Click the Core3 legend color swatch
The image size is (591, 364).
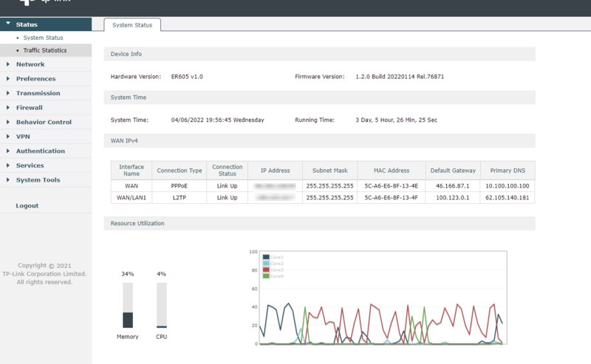pyautogui.click(x=266, y=269)
